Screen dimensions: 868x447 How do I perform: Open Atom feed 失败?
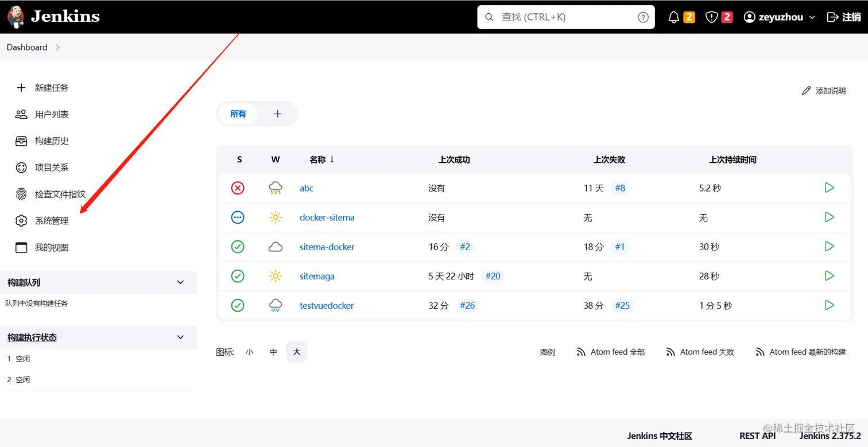coord(700,352)
